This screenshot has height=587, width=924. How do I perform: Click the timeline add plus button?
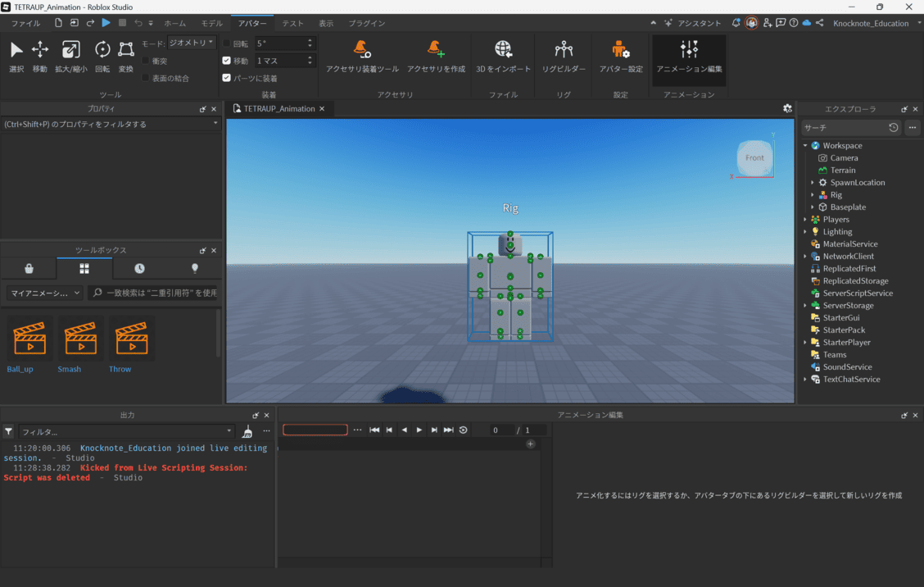(530, 444)
